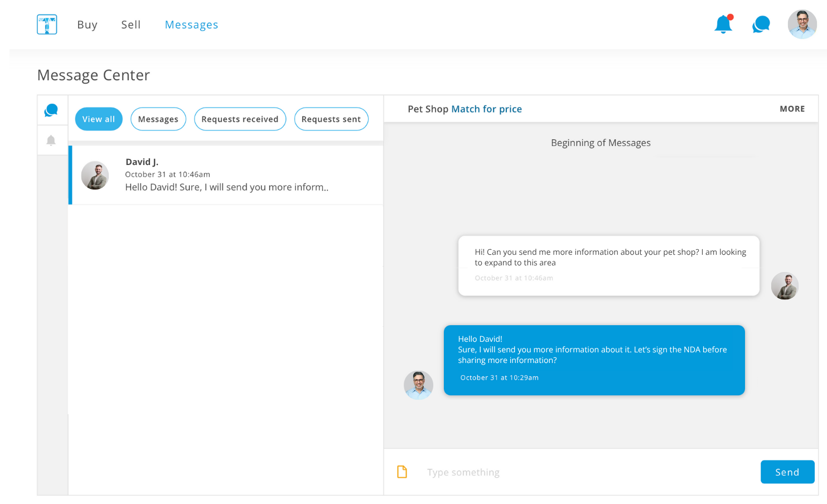Filter by Requests received

pos(240,119)
